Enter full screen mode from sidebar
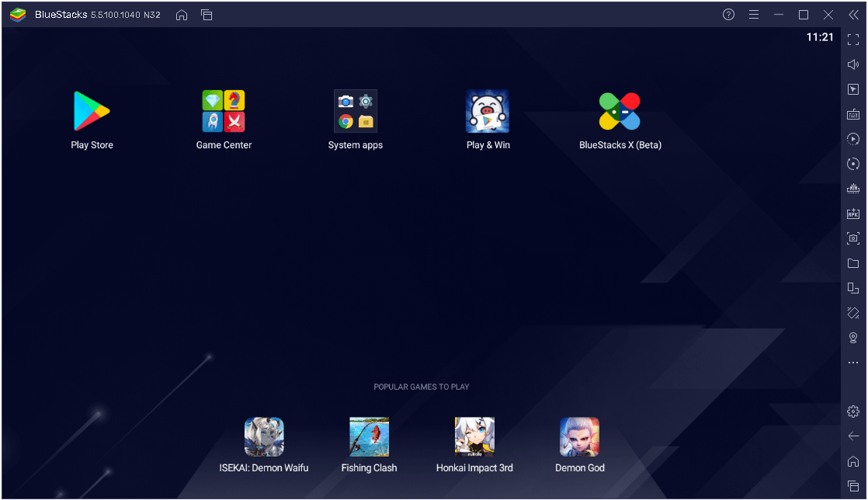This screenshot has height=500, width=868. pos(853,40)
